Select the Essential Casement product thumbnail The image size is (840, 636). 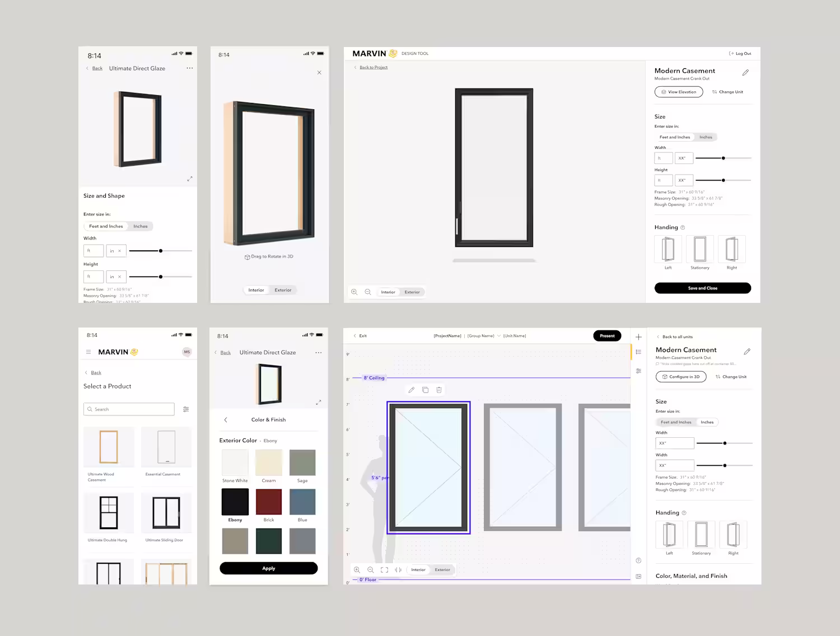pyautogui.click(x=166, y=447)
